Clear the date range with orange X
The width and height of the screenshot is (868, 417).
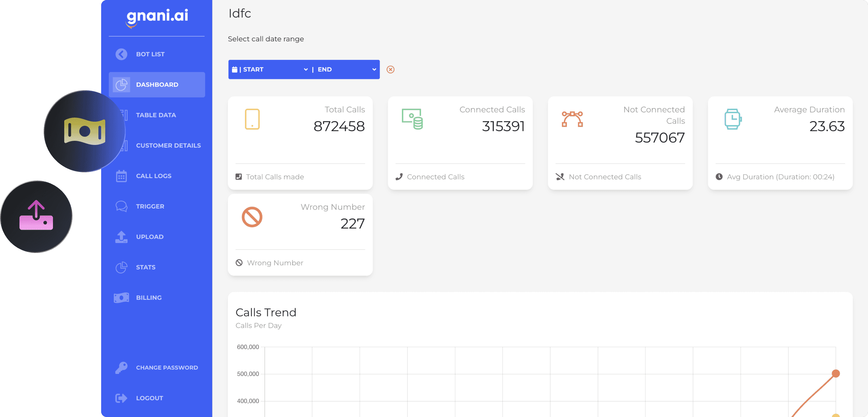pos(390,70)
